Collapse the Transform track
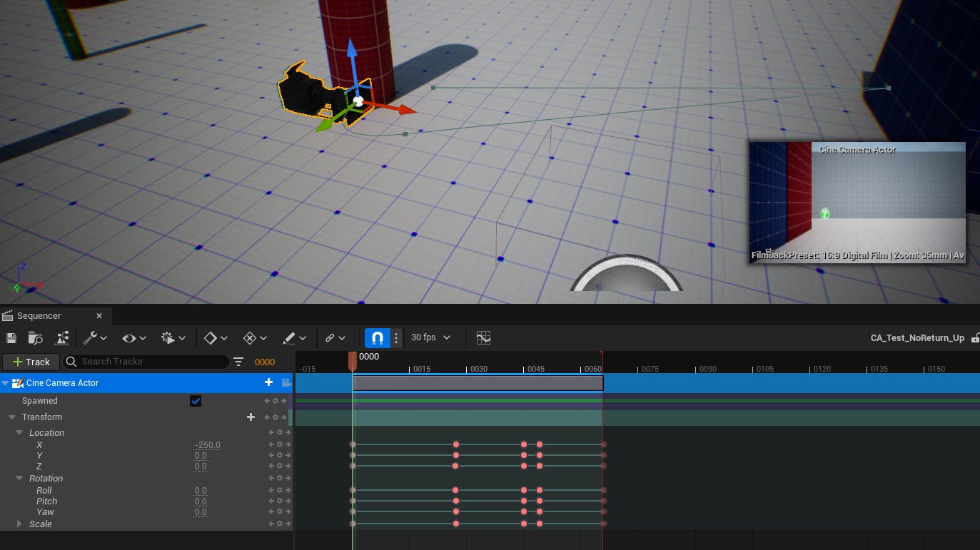This screenshot has width=980, height=550. point(12,417)
